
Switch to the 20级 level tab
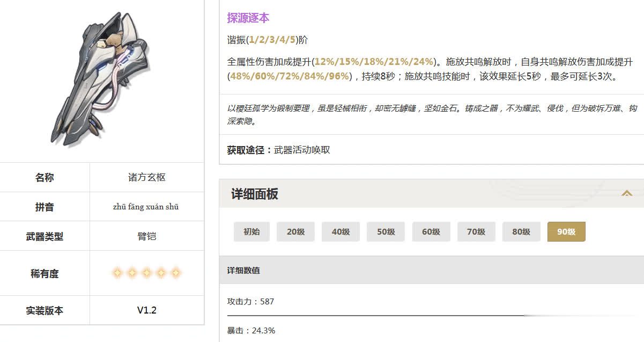point(295,232)
